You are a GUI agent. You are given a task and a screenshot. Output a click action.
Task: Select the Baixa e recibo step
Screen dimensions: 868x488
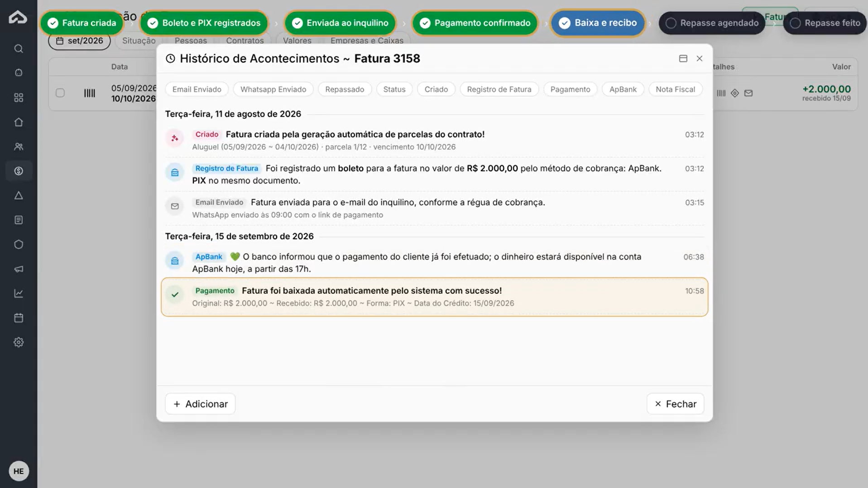pos(598,23)
